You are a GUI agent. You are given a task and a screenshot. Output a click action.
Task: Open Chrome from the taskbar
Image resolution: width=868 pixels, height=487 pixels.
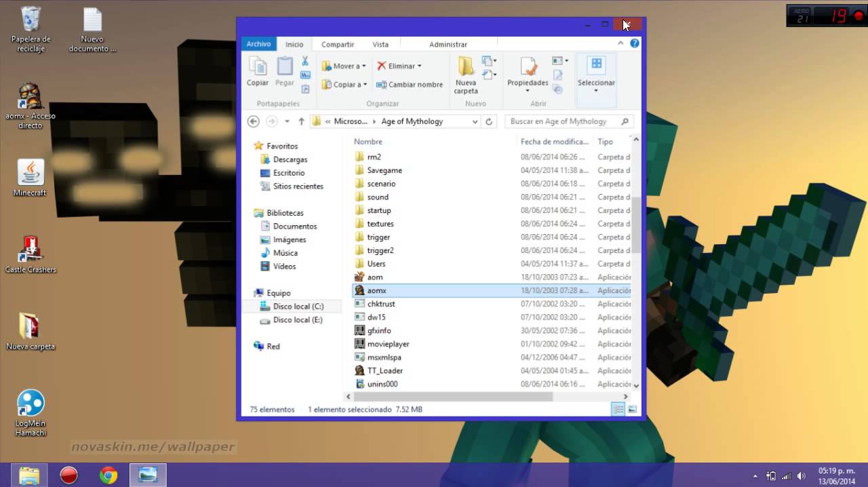click(108, 475)
